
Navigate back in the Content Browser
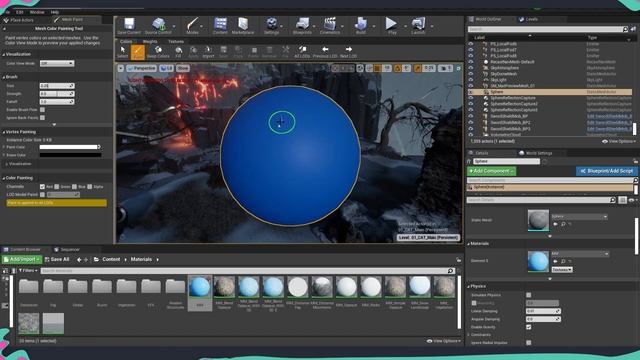click(x=79, y=260)
